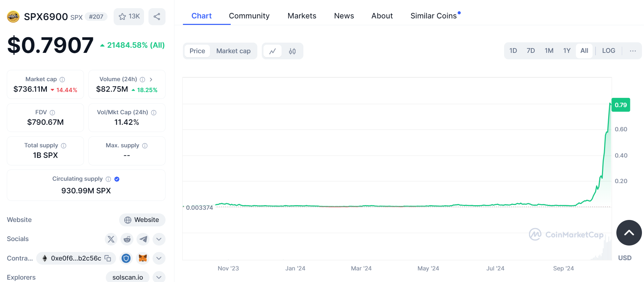Show FDV info tooltip icon

click(x=52, y=113)
